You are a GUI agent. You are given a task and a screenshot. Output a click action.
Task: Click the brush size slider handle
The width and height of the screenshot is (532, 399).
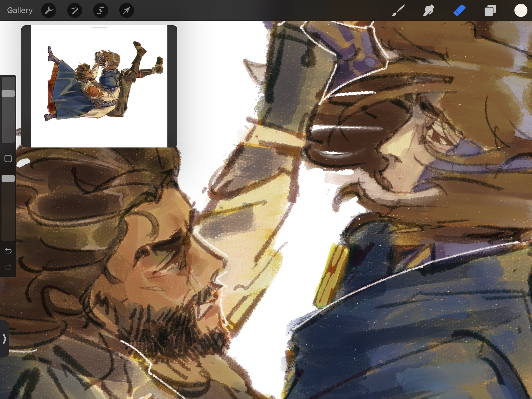point(8,93)
